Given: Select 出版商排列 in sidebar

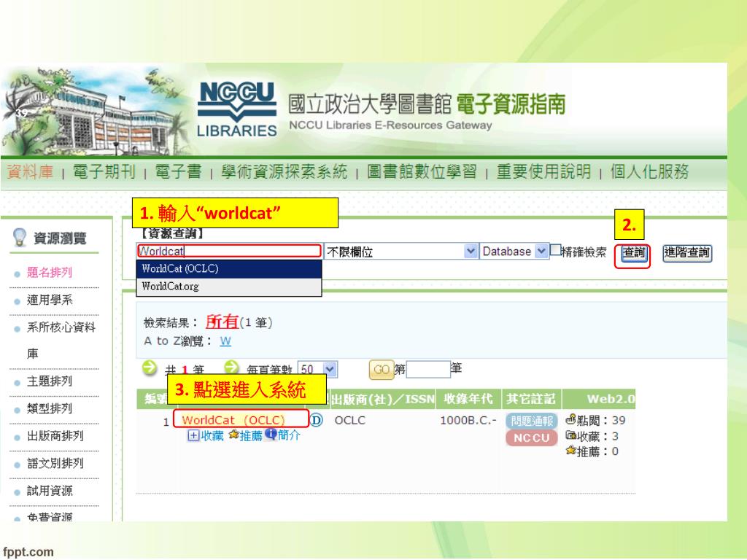Looking at the screenshot, I should 55,436.
